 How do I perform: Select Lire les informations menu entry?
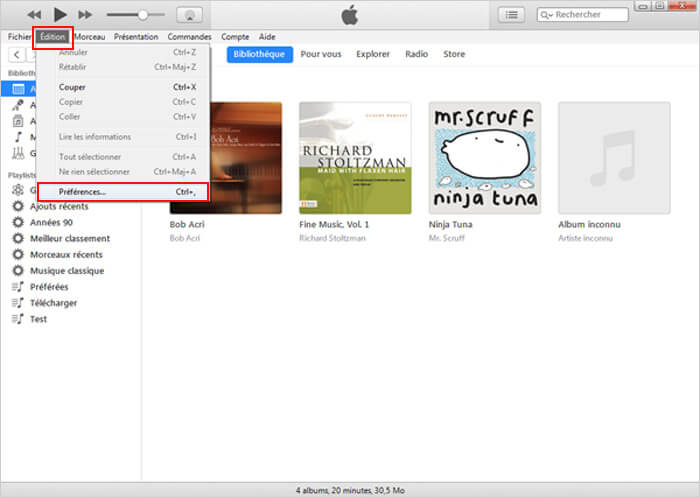pos(123,137)
